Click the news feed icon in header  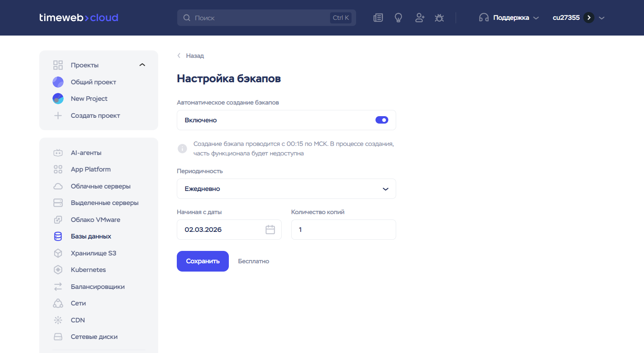point(378,18)
